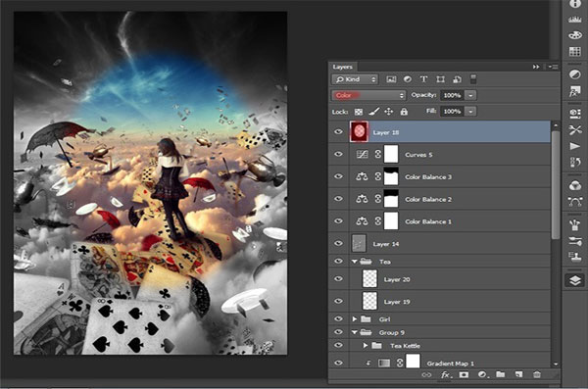Toggle lock all padlock icon
The height and width of the screenshot is (389, 588).
404,112
